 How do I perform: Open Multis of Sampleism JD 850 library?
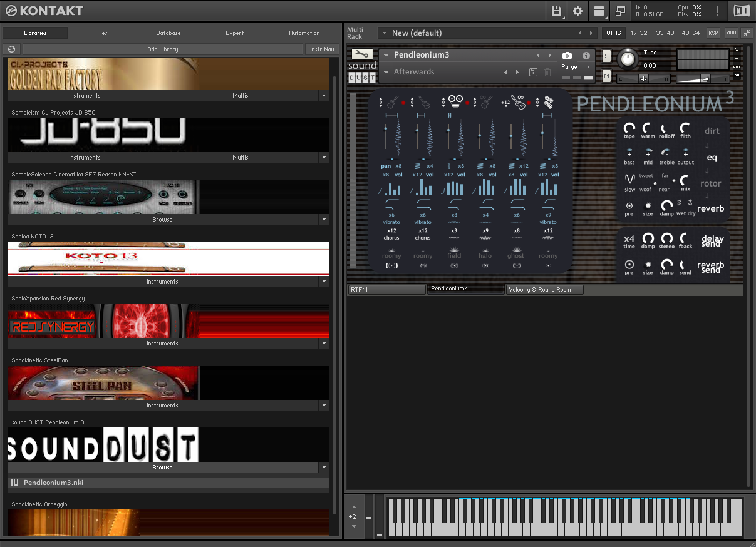(x=241, y=158)
